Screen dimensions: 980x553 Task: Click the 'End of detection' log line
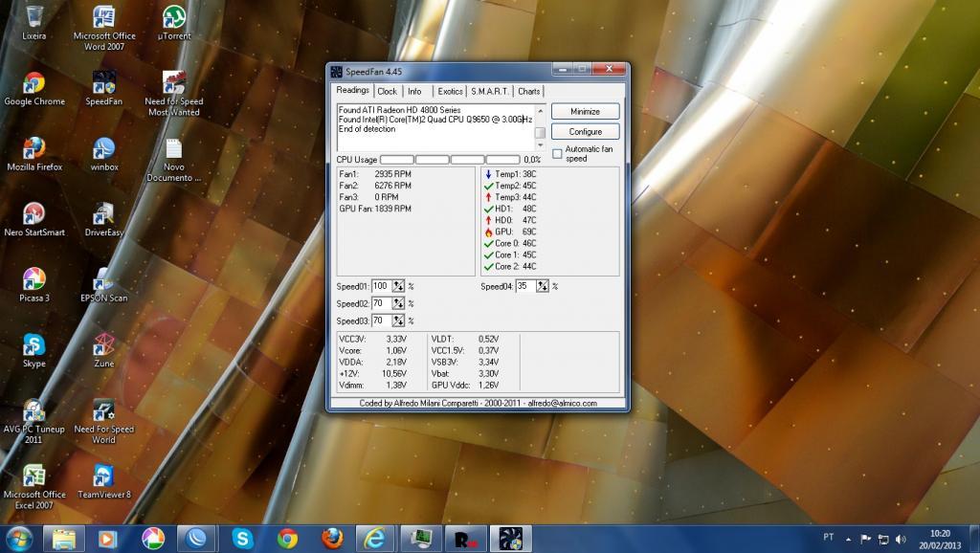(x=367, y=129)
